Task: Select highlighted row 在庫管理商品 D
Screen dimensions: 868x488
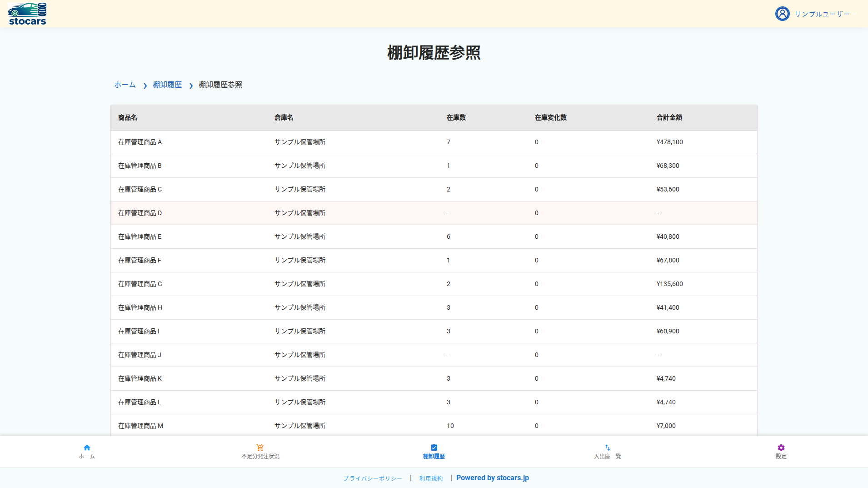Action: 434,213
